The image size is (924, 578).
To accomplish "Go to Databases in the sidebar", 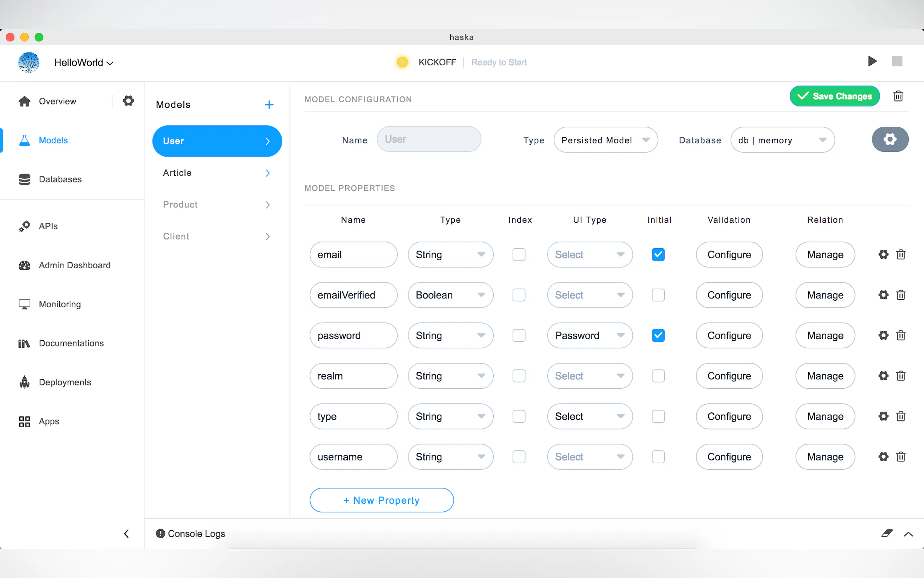I will click(x=60, y=179).
